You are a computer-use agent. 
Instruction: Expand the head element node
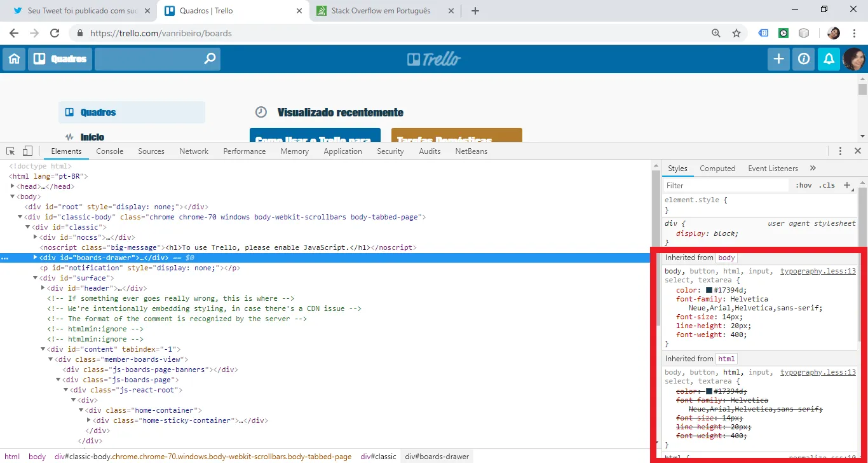pos(13,186)
